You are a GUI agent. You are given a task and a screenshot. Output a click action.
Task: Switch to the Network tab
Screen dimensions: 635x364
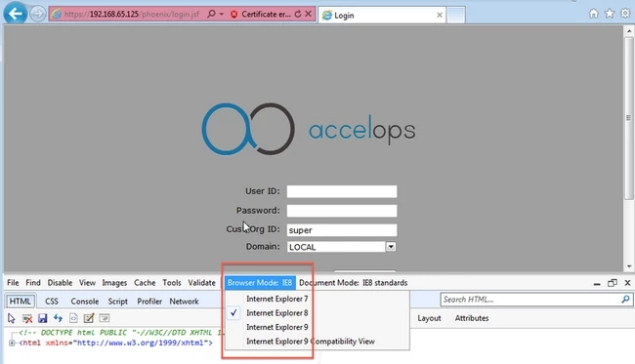tap(184, 302)
